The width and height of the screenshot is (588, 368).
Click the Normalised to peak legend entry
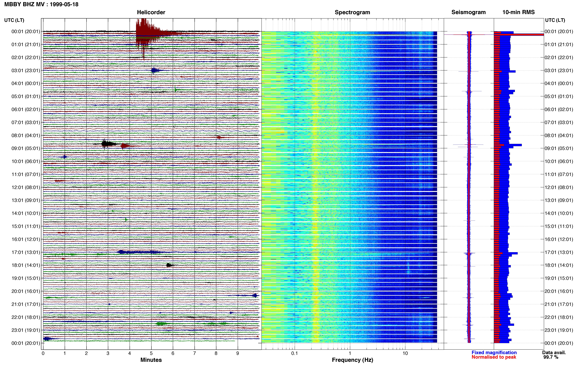494,357
